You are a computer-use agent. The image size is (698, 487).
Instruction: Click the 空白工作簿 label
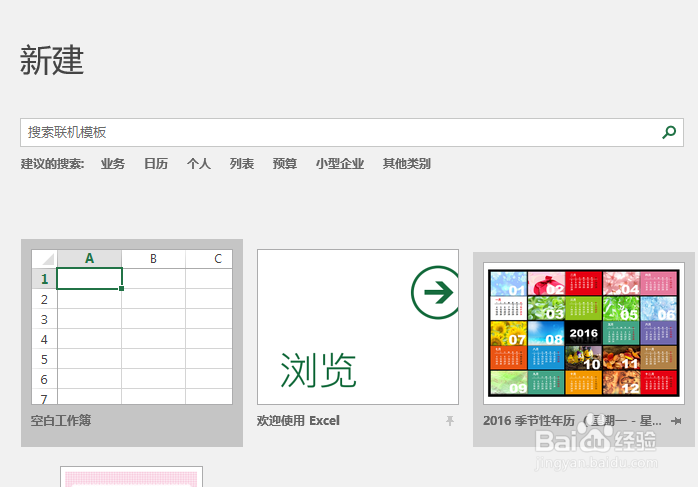(61, 421)
